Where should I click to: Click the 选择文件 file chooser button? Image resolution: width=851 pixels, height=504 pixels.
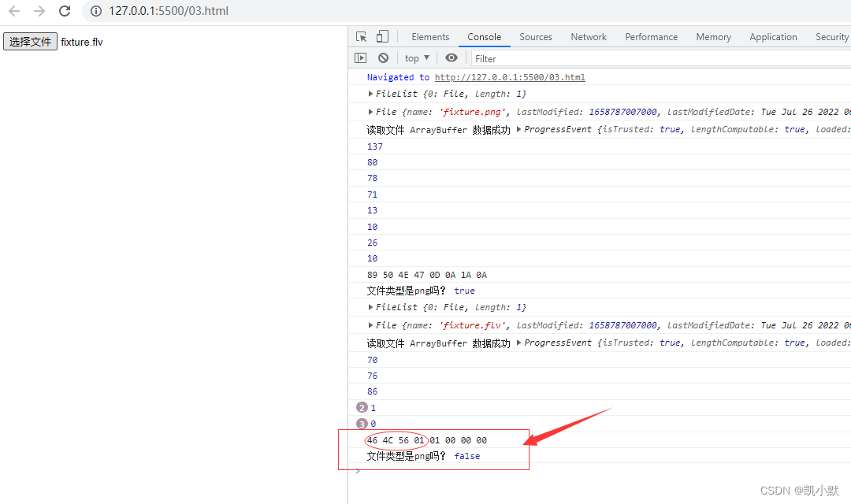click(x=30, y=42)
